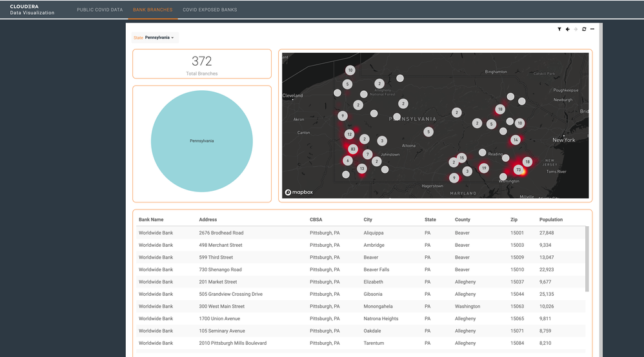Switch to the Public Covid Data tab
Image resolution: width=644 pixels, height=357 pixels.
pos(100,10)
